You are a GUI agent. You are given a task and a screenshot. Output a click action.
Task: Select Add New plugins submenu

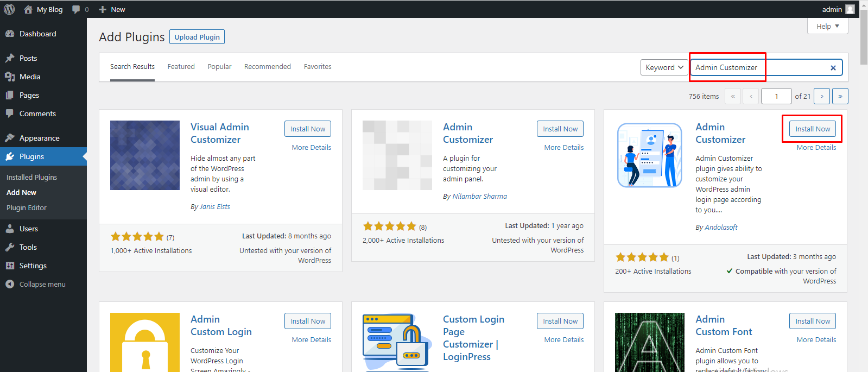point(21,192)
